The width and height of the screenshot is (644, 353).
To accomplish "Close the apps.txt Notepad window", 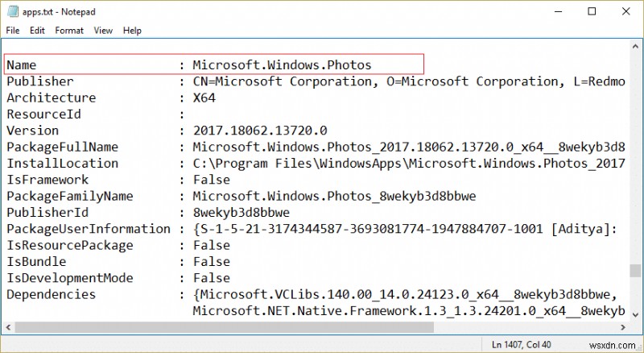I will (x=626, y=12).
